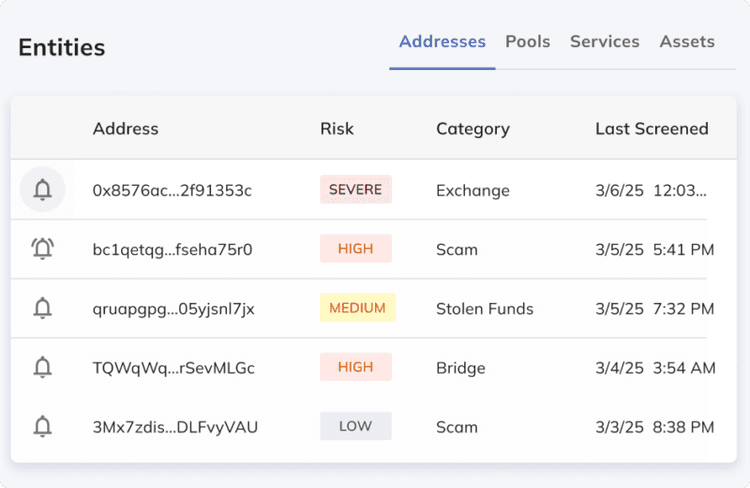This screenshot has height=488, width=750.
Task: Select the Bridge category cell
Action: pyautogui.click(x=461, y=368)
